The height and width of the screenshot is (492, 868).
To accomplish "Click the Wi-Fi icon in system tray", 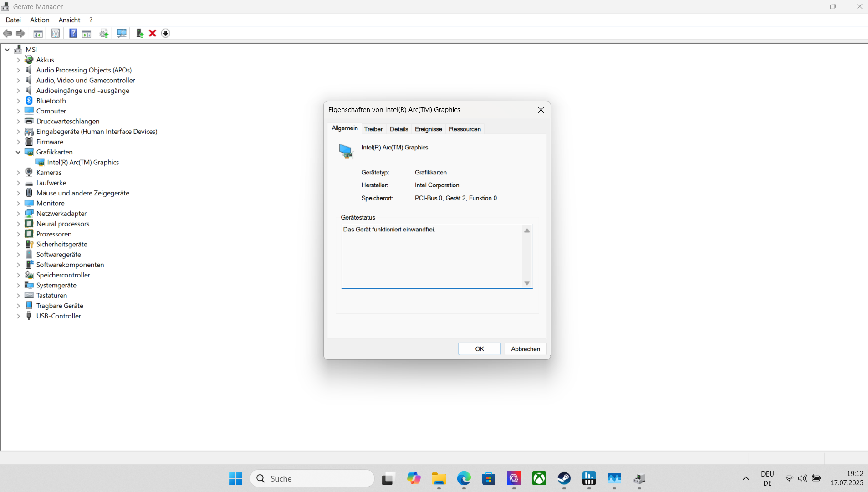I will pyautogui.click(x=789, y=478).
